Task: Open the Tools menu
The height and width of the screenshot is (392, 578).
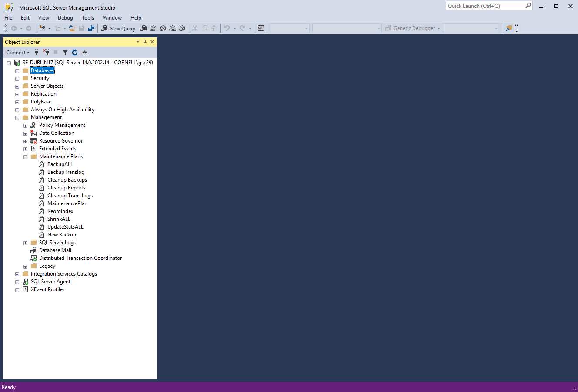Action: coord(88,18)
